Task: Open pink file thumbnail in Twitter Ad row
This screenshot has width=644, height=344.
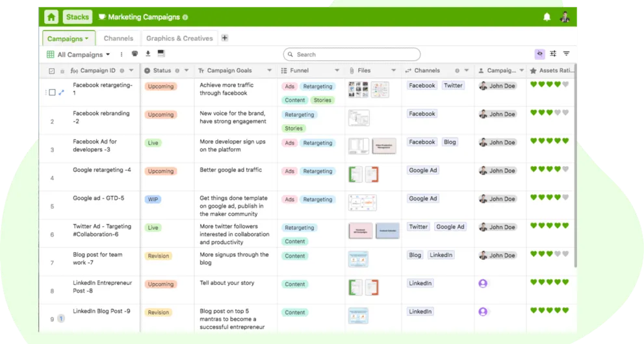Action: coord(360,231)
